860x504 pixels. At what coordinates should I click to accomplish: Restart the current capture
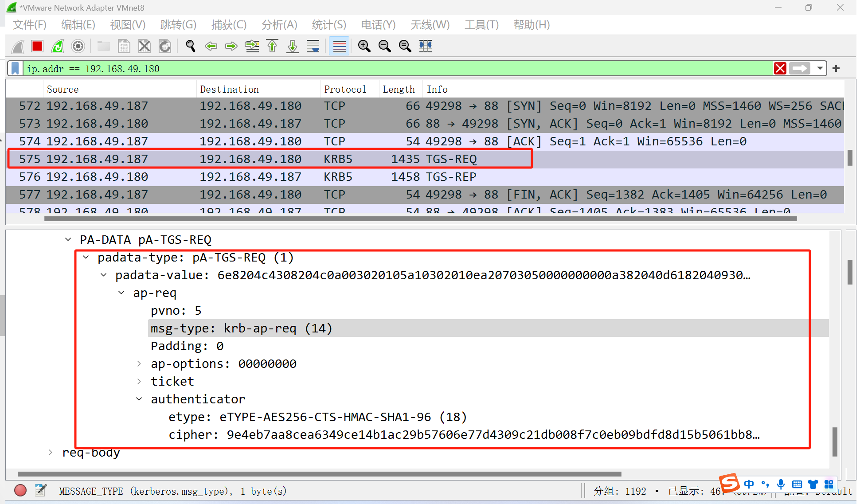pos(58,46)
